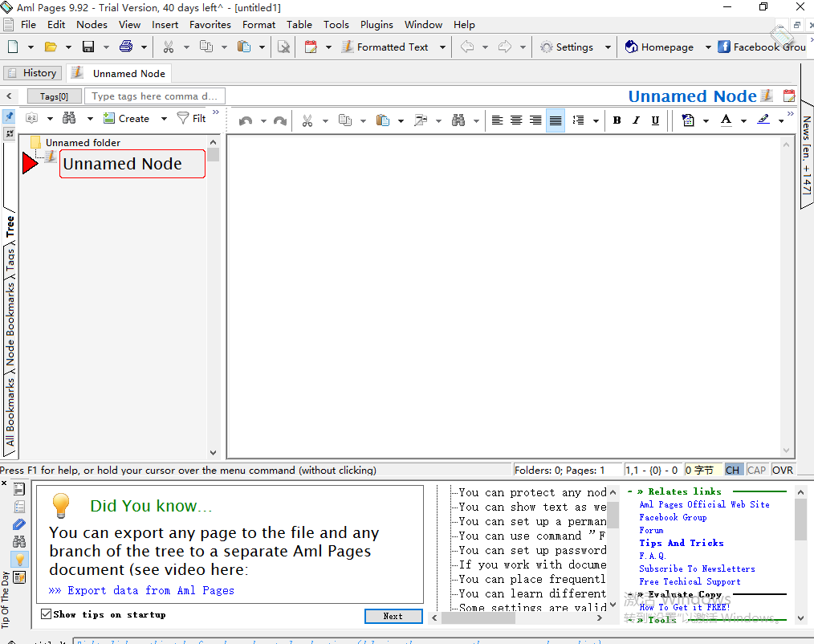The width and height of the screenshot is (814, 644).
Task: Click the Underline formatting button
Action: click(x=655, y=120)
